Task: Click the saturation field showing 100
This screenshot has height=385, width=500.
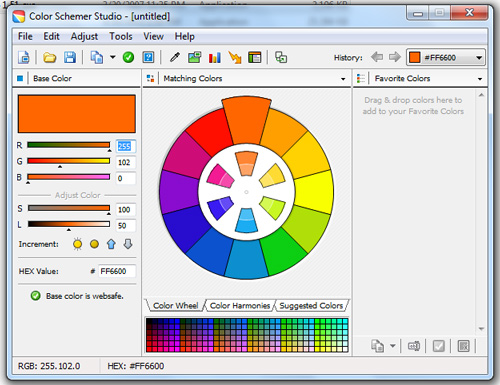Action: pyautogui.click(x=126, y=210)
